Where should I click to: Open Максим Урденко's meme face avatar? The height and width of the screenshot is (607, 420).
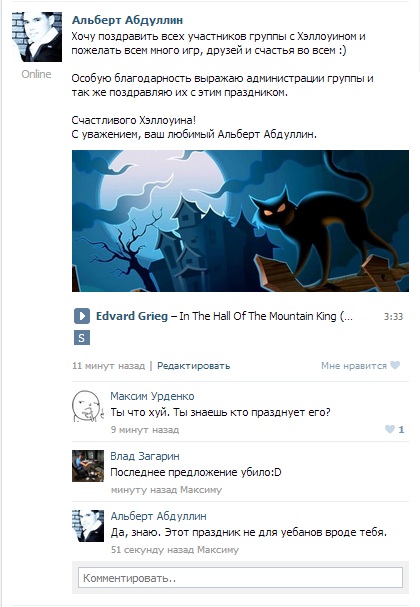[88, 406]
